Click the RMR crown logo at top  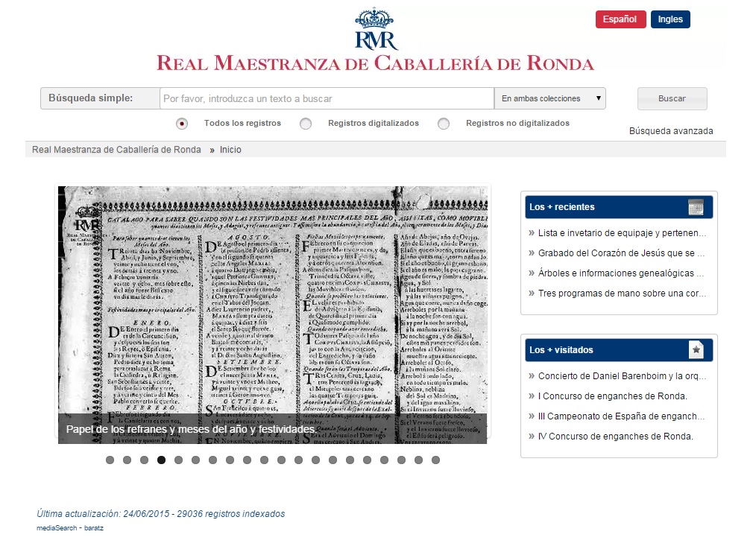tap(376, 30)
